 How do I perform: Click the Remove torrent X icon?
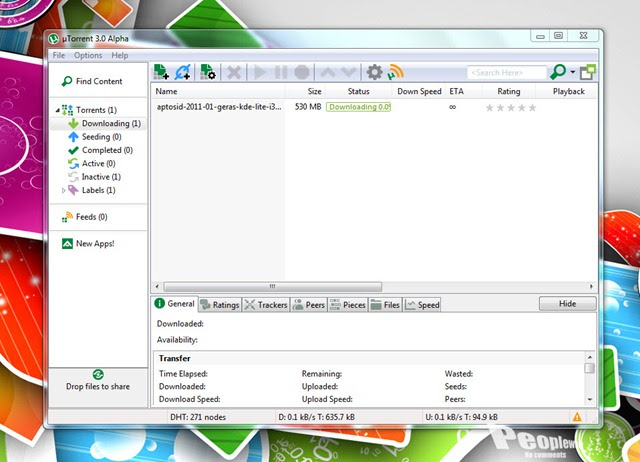(234, 73)
